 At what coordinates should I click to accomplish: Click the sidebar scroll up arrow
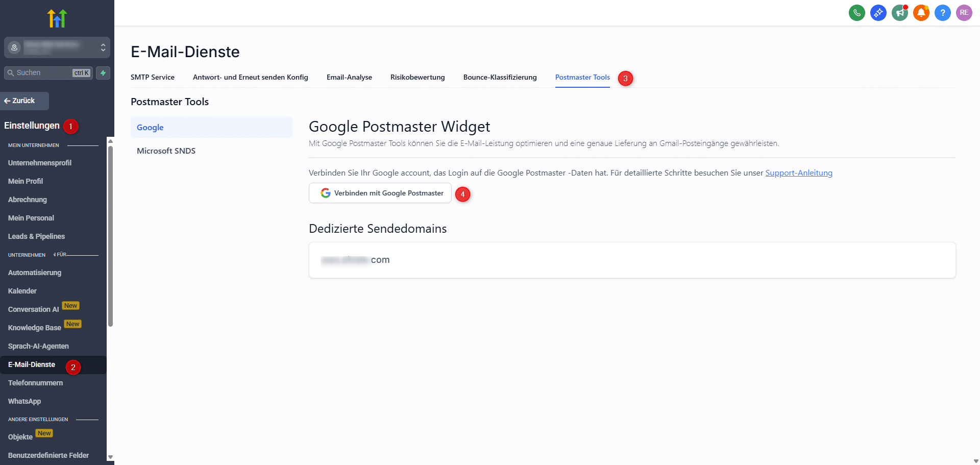pos(110,141)
